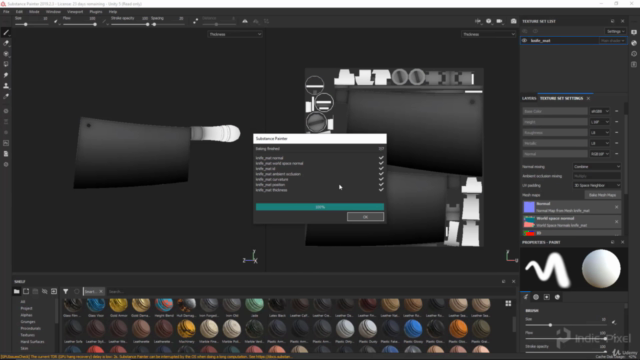Select alpha tab icon in Properties panel

tap(536, 297)
